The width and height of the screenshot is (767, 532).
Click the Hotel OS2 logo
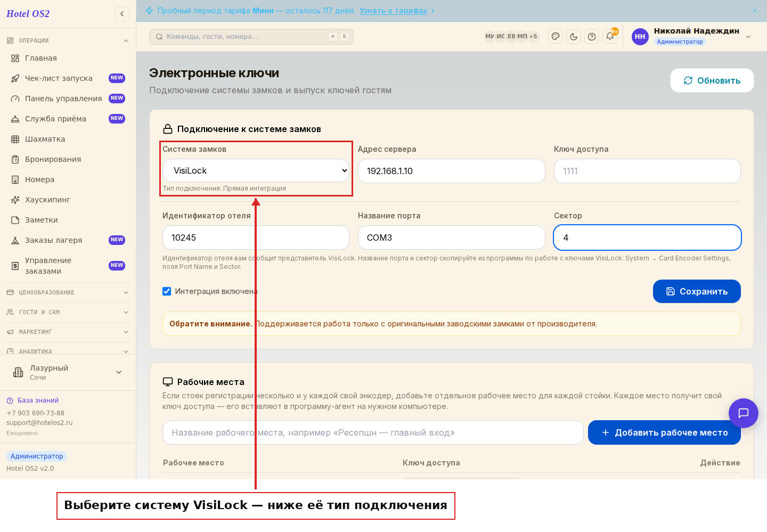[28, 14]
